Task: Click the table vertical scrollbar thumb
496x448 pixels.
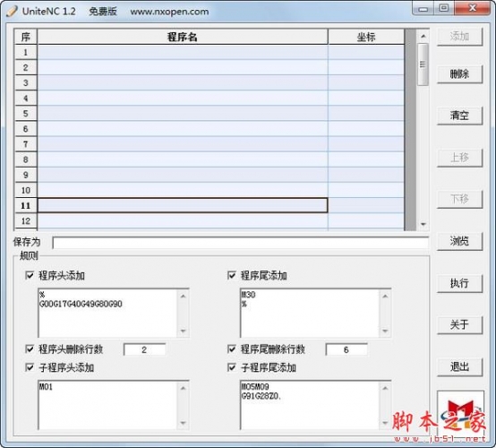Action: tap(423, 65)
